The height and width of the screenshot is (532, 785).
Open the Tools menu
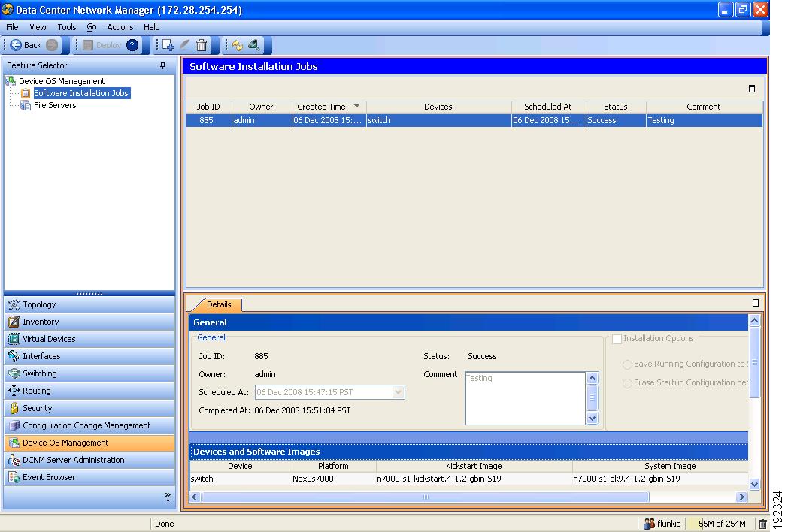[67, 27]
